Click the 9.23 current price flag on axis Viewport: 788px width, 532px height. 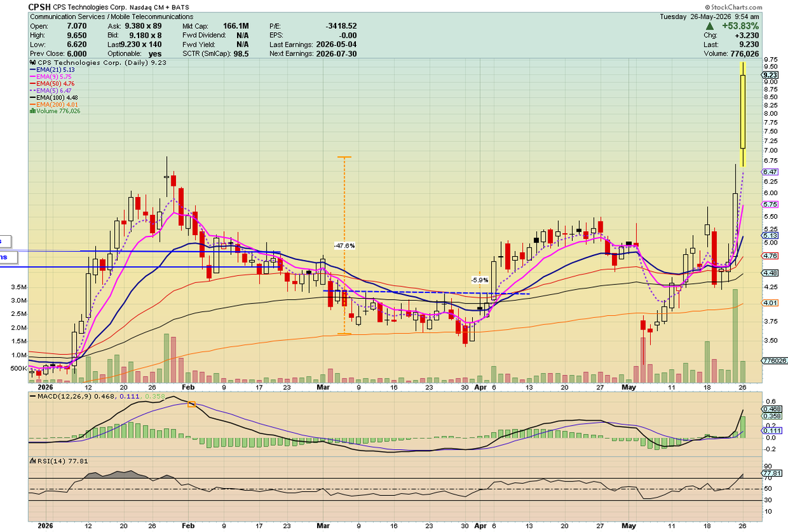click(x=770, y=76)
